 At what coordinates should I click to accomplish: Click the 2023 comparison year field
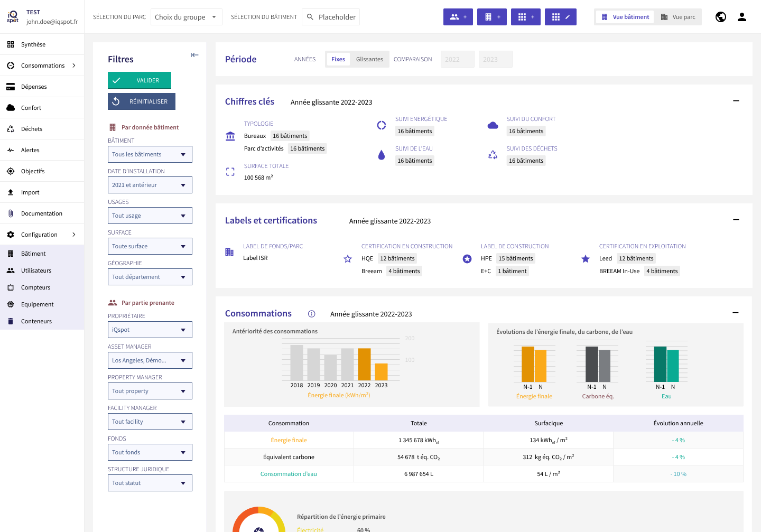tap(496, 59)
